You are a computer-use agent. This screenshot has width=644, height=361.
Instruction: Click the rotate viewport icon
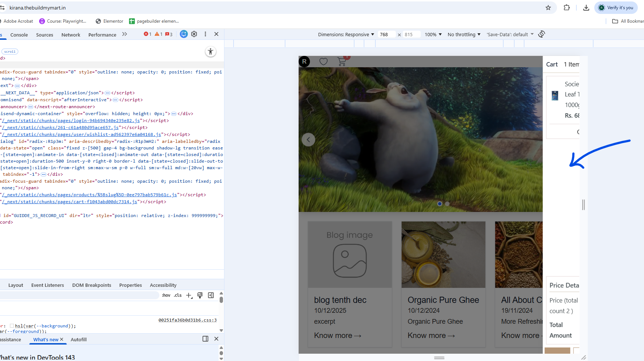(x=542, y=34)
